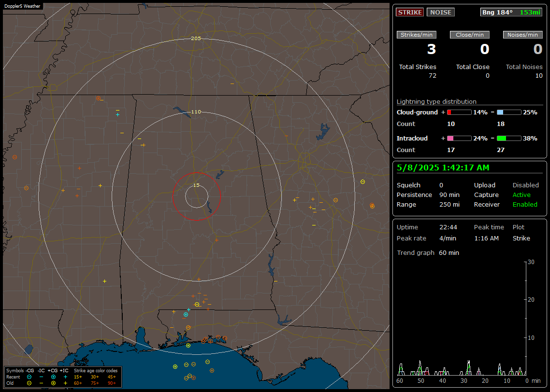Click the blue negative Cloud-ground bar
This screenshot has width=550, height=392.
click(509, 112)
